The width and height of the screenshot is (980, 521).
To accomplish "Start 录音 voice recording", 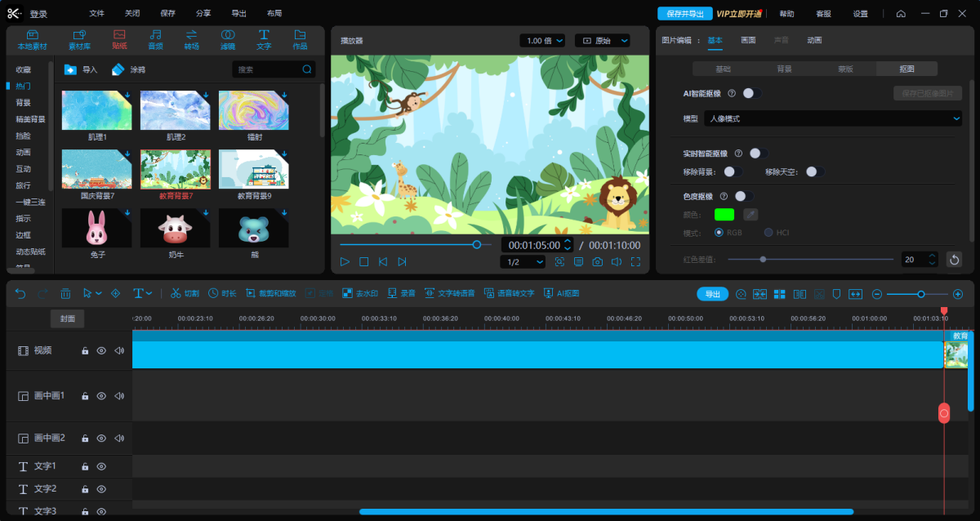I will (x=401, y=293).
